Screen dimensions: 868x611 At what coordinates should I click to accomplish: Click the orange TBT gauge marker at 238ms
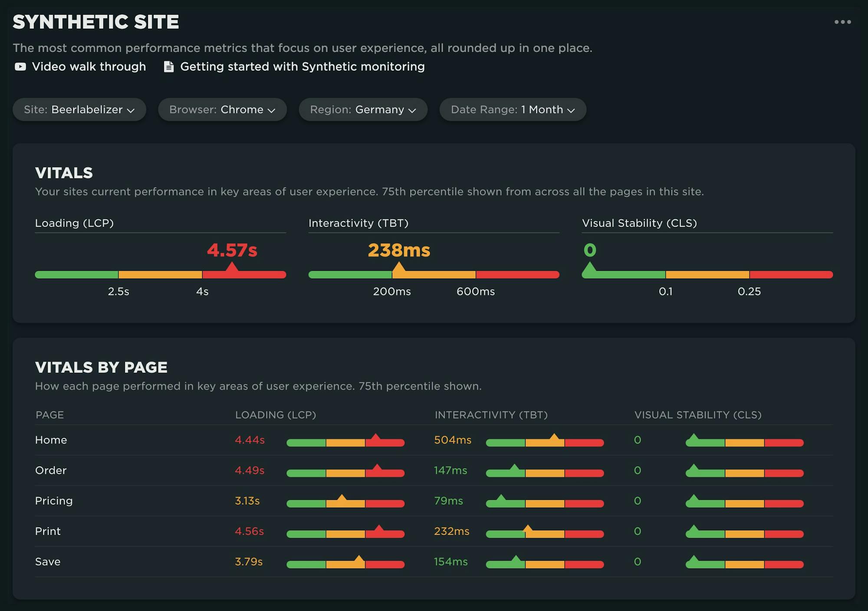tap(399, 268)
